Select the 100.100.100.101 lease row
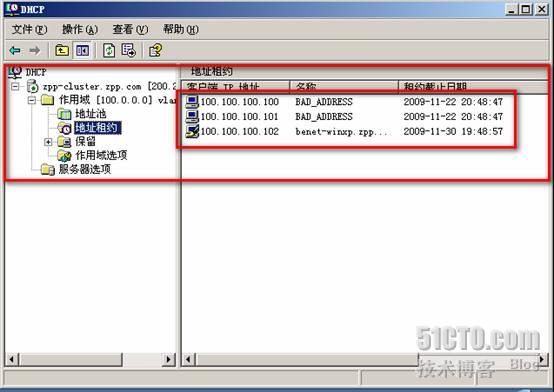The width and height of the screenshot is (554, 392). coord(344,117)
